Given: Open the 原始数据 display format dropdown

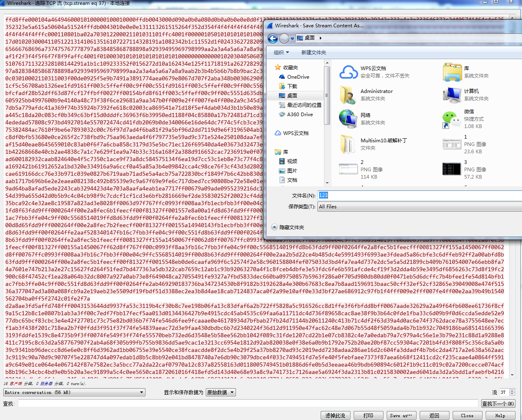Looking at the screenshot, I should pyautogui.click(x=221, y=392).
